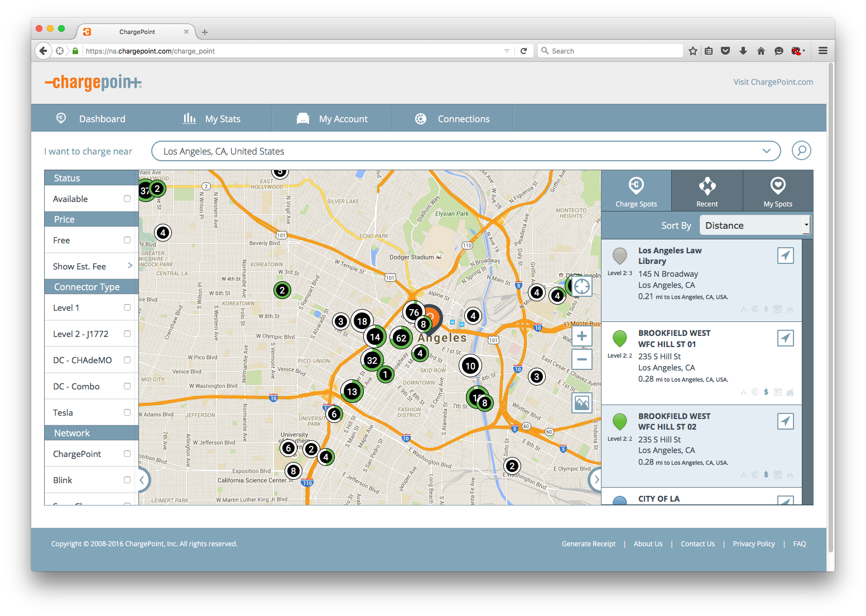Click the browser Search box
Viewport: 866px width, 616px height.
pyautogui.click(x=609, y=51)
